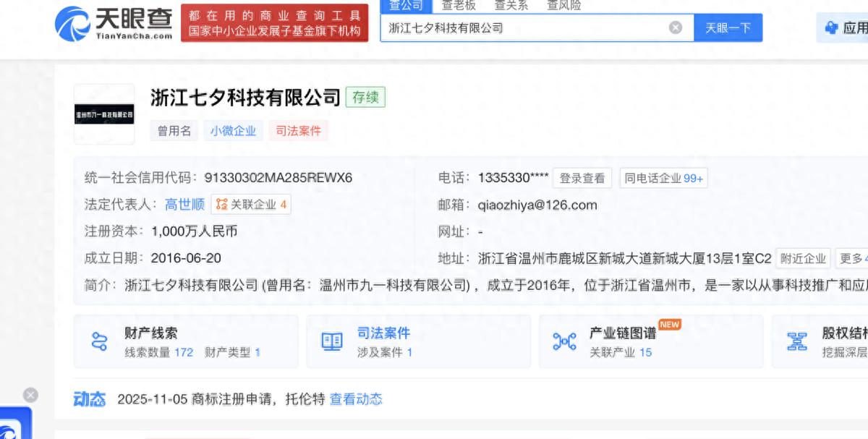
Task: Click the 天眼一下 search button
Action: [728, 28]
